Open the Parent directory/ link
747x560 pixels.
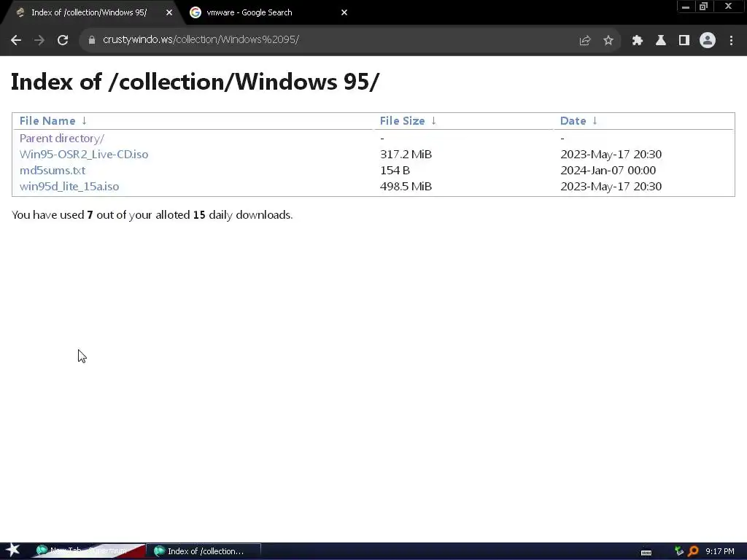pos(62,139)
